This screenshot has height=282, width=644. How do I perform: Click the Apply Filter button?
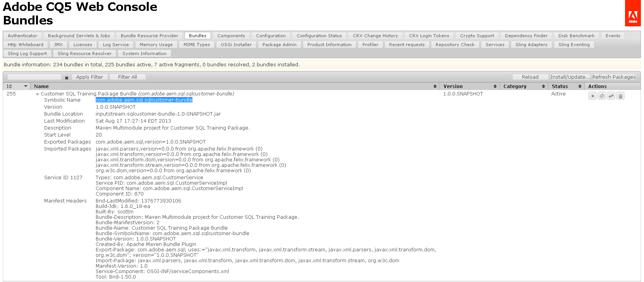click(x=89, y=77)
